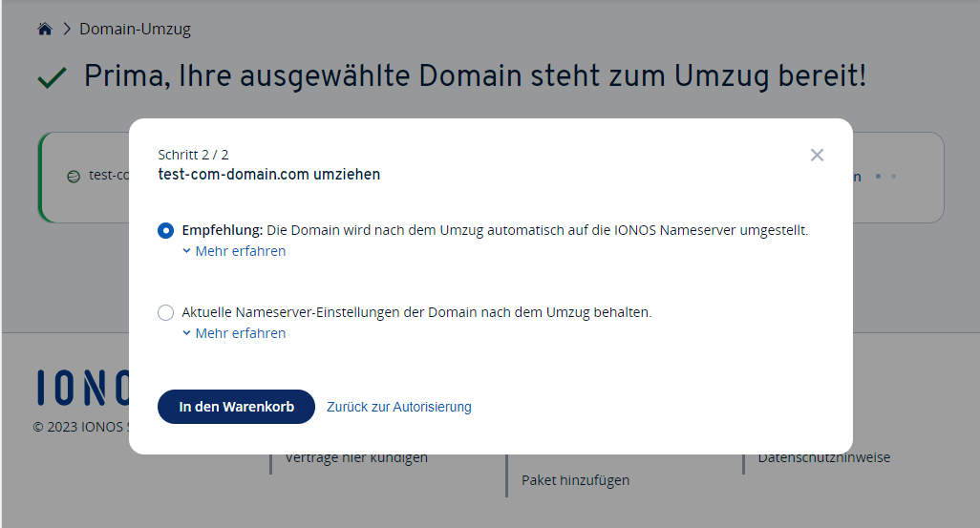Click the IONOS logo in the footer
The height and width of the screenshot is (528, 980).
coord(83,387)
